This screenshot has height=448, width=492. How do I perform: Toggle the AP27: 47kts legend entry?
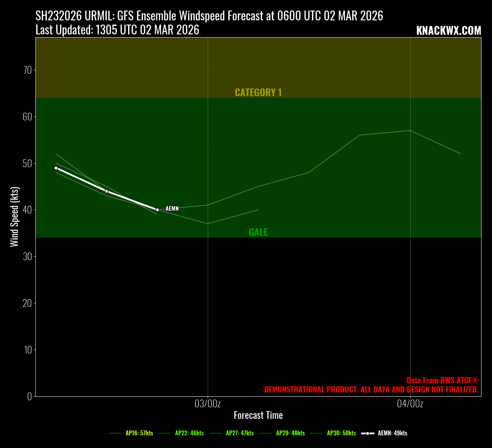tap(240, 433)
